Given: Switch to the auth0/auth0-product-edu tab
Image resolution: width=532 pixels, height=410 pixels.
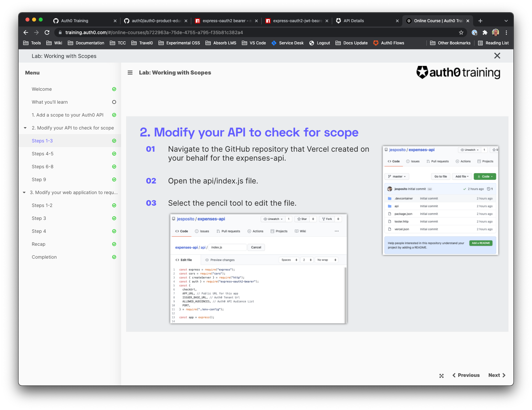Looking at the screenshot, I should [155, 21].
